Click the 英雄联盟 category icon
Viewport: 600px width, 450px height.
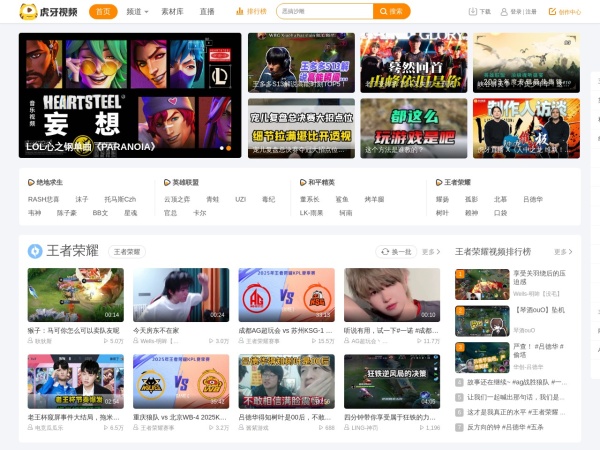pos(166,183)
